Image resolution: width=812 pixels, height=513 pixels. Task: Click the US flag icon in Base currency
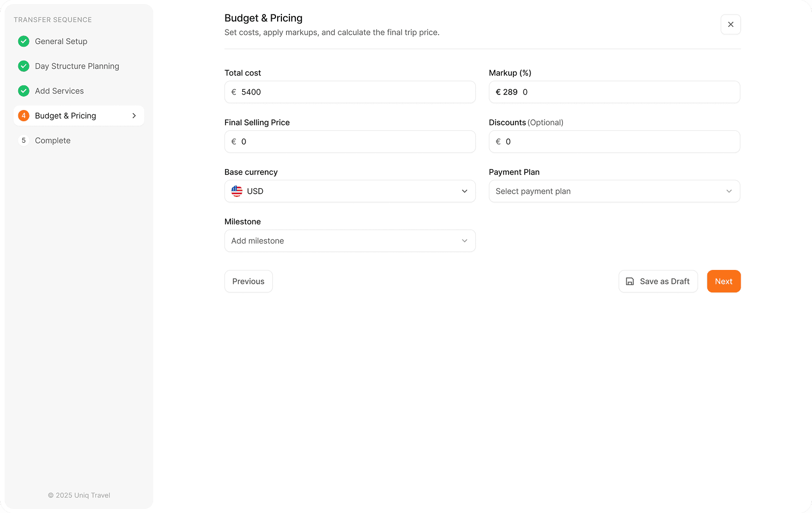(x=237, y=191)
